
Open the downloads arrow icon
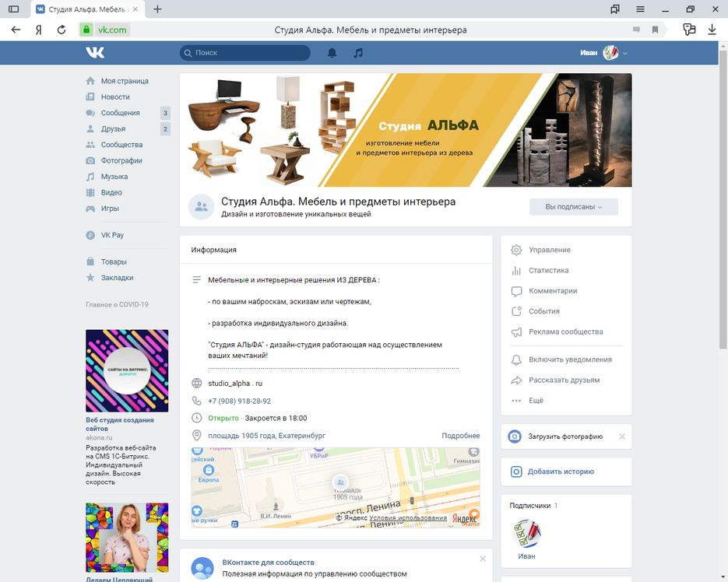click(x=712, y=30)
